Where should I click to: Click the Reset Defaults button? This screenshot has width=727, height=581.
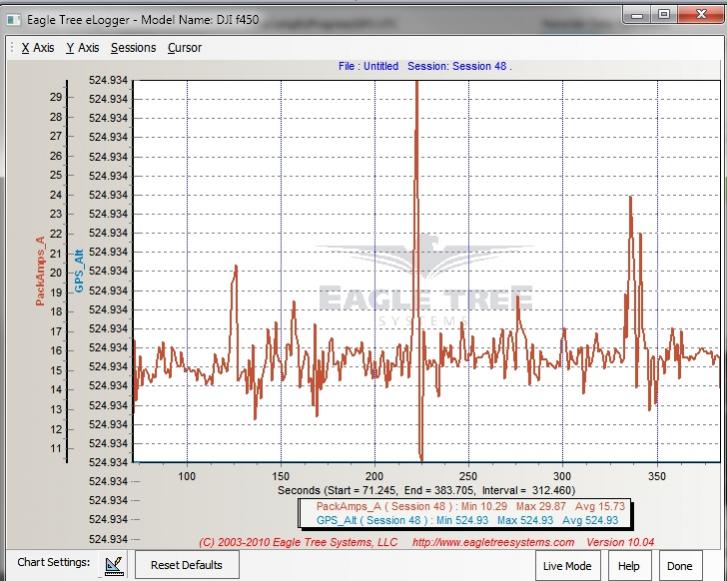point(186,565)
